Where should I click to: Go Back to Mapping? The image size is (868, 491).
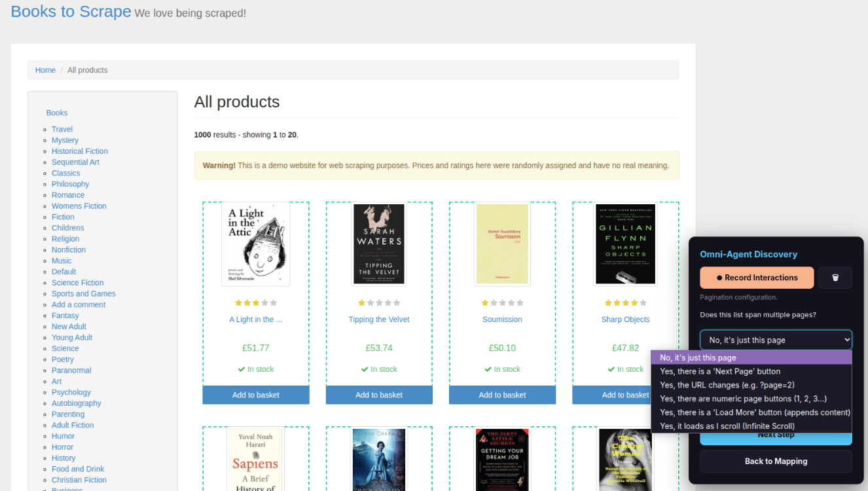[x=776, y=461]
